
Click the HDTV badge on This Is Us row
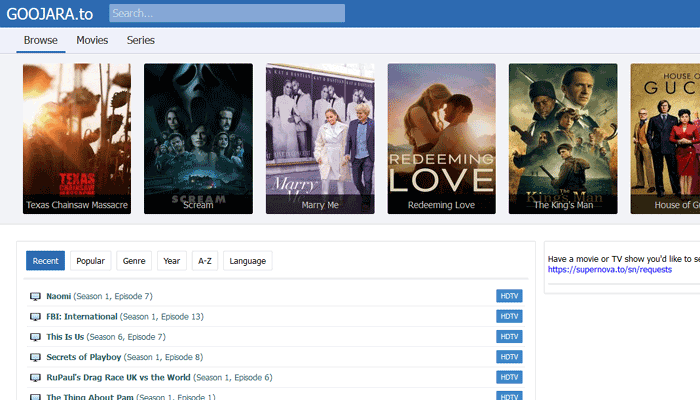[x=509, y=337]
